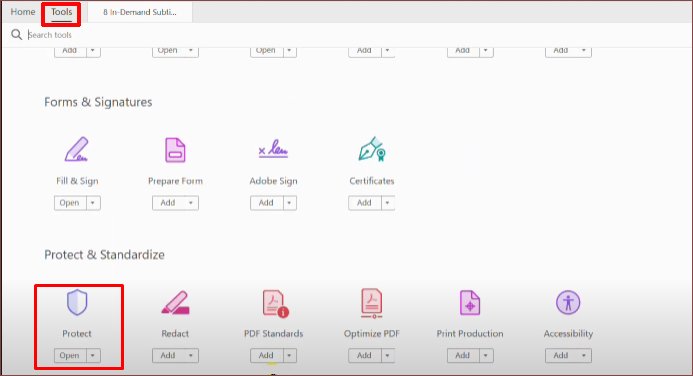Screen dimensions: 693x376
Task: Expand Optimize PDF Add dropdown arrow
Action: click(387, 356)
